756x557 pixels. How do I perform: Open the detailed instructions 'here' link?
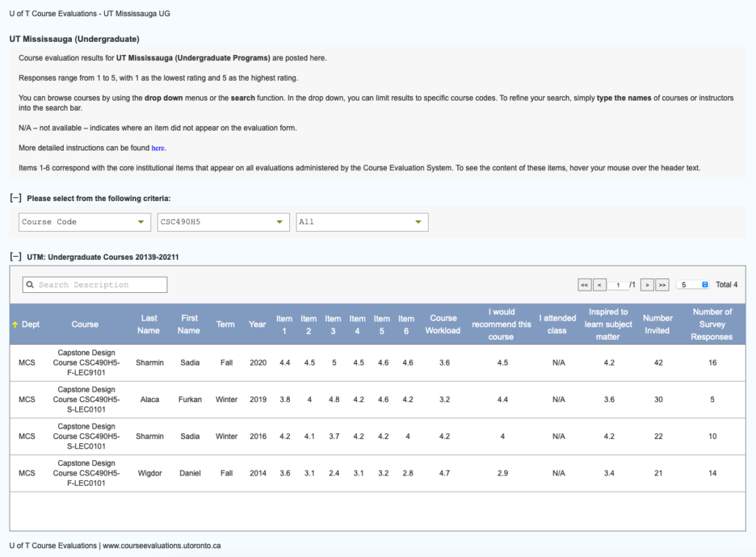(x=158, y=148)
